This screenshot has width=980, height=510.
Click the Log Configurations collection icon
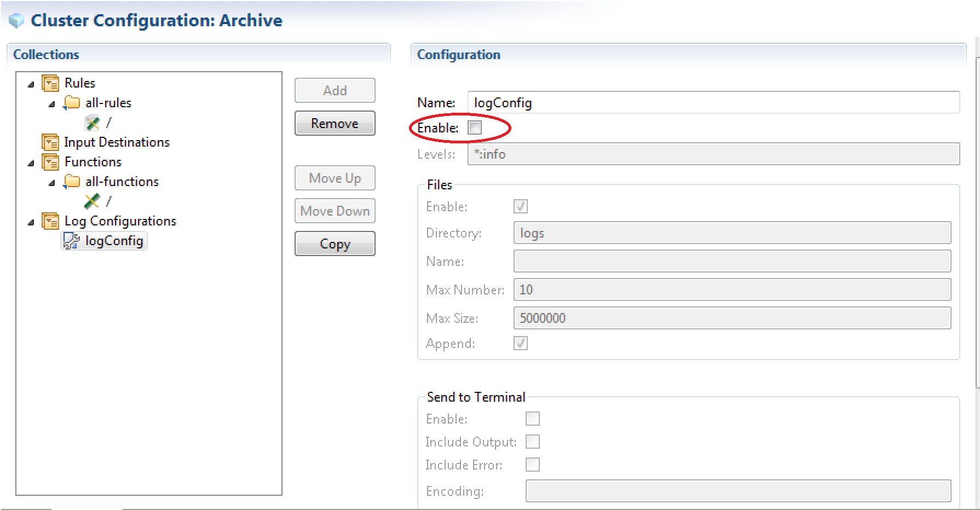coord(50,221)
